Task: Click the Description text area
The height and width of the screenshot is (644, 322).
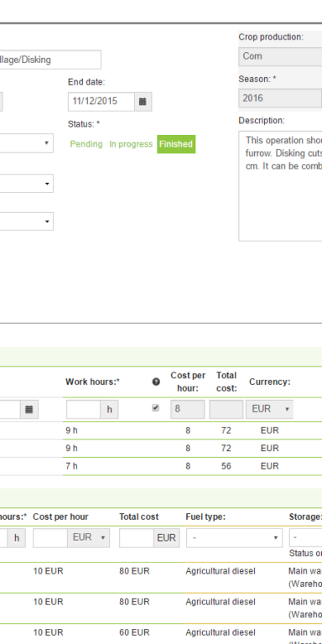Action: pyautogui.click(x=280, y=186)
